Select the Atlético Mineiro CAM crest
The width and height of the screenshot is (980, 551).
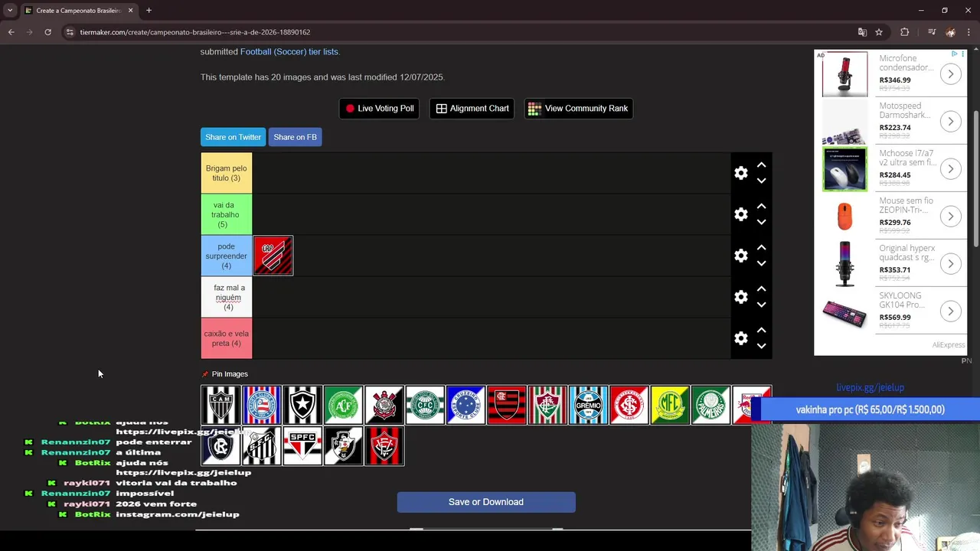tap(220, 405)
